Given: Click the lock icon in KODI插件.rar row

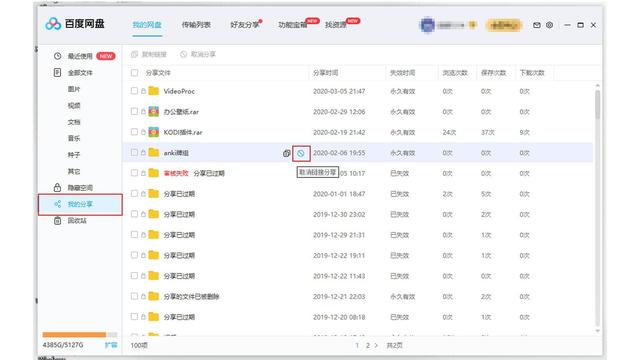Looking at the screenshot, I should coord(143,132).
